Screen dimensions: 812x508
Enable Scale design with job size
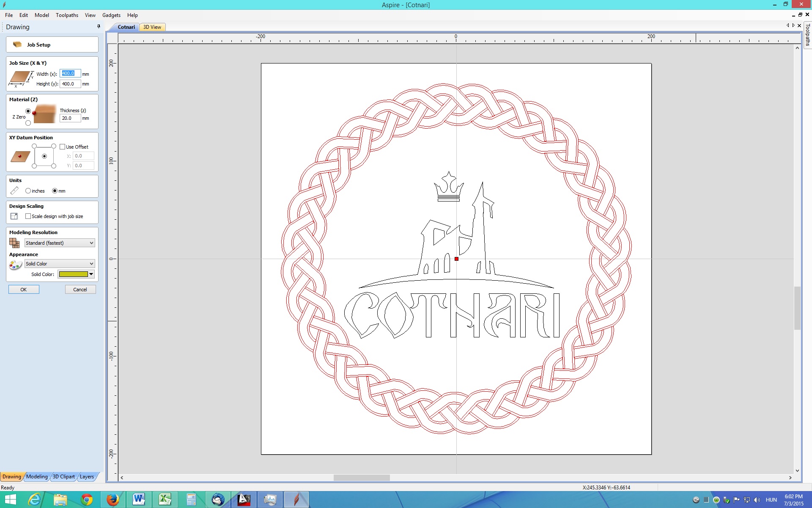(28, 216)
